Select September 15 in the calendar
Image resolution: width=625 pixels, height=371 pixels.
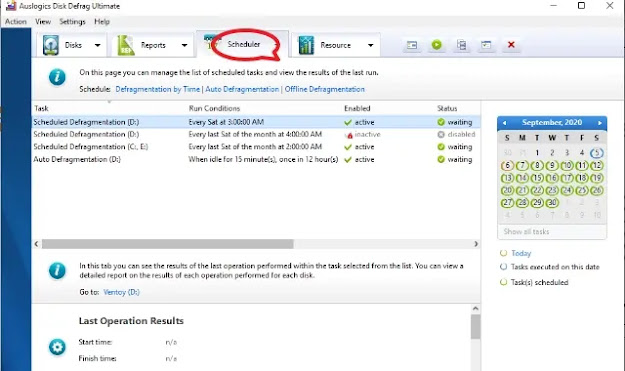coord(537,178)
